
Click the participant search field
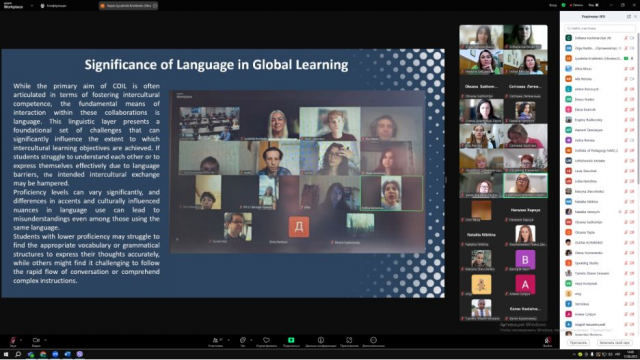(x=600, y=28)
